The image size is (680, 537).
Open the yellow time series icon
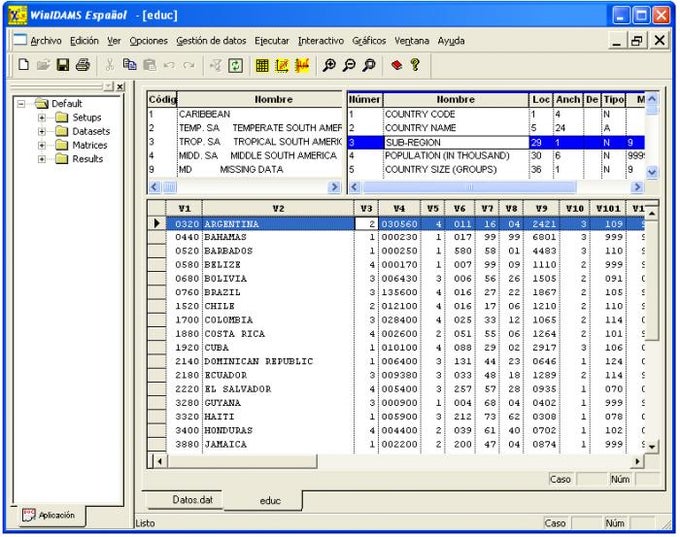(302, 65)
